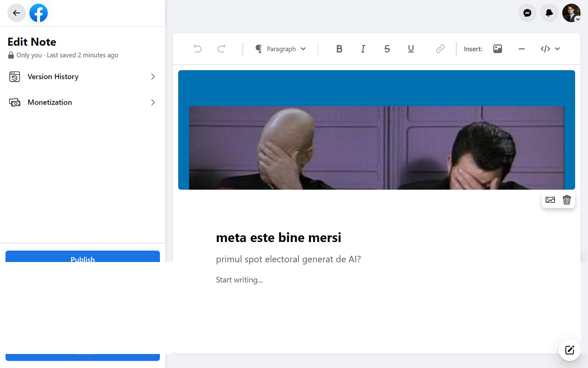Screen dimensions: 588x368
Task: Click the title 'meta este bine mersi'
Action: pyautogui.click(x=279, y=238)
